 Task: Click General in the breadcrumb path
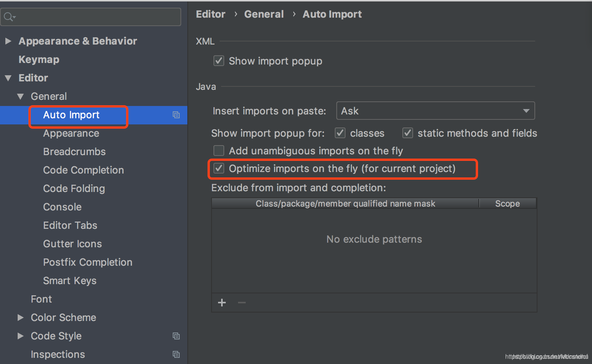[264, 14]
